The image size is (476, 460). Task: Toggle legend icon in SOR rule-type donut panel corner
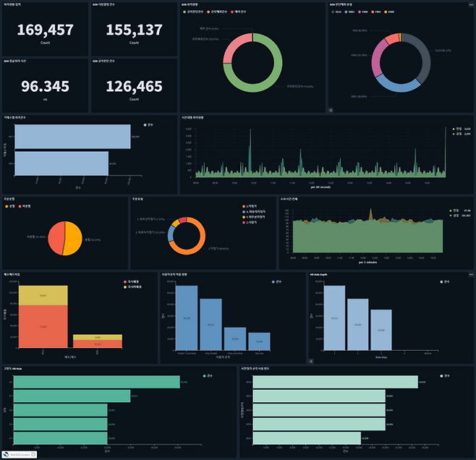(x=331, y=110)
